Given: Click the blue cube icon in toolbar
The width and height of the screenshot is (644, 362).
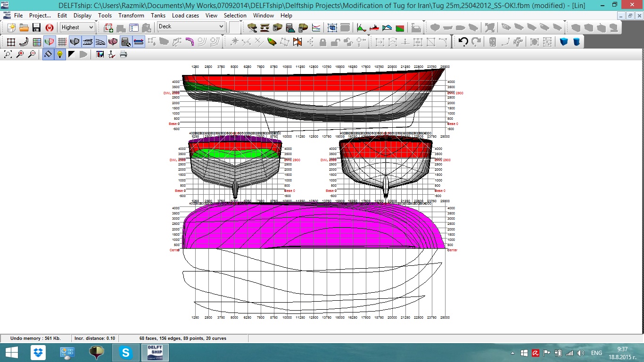Looking at the screenshot, I should tap(564, 42).
